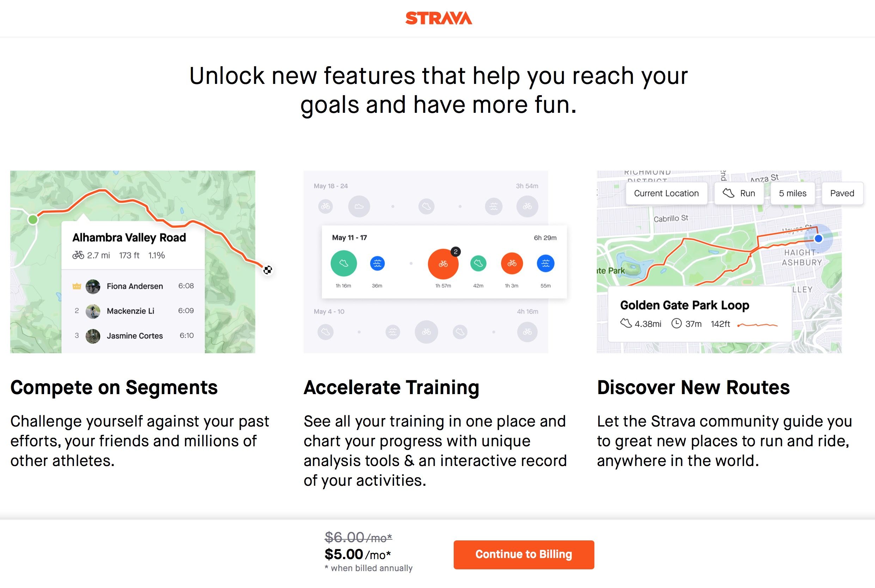The height and width of the screenshot is (588, 875).
Task: Select the Run tab in route discovery filter
Action: pyautogui.click(x=739, y=193)
